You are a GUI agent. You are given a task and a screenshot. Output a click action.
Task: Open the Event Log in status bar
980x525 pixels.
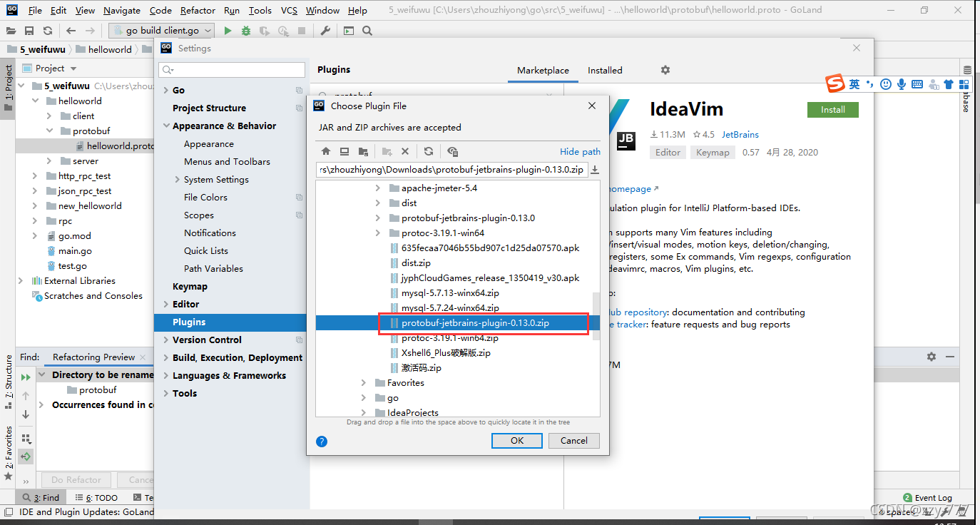click(x=928, y=498)
